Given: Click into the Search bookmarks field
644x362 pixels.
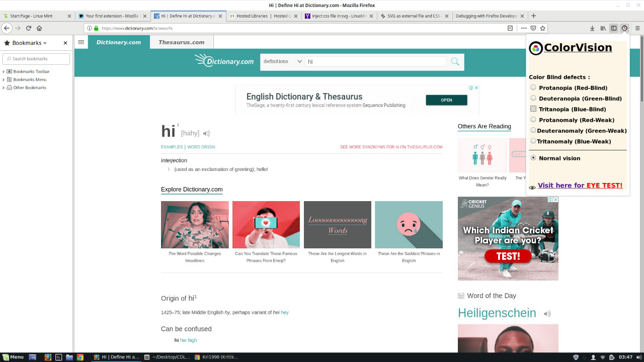Looking at the screenshot, I should pyautogui.click(x=36, y=59).
